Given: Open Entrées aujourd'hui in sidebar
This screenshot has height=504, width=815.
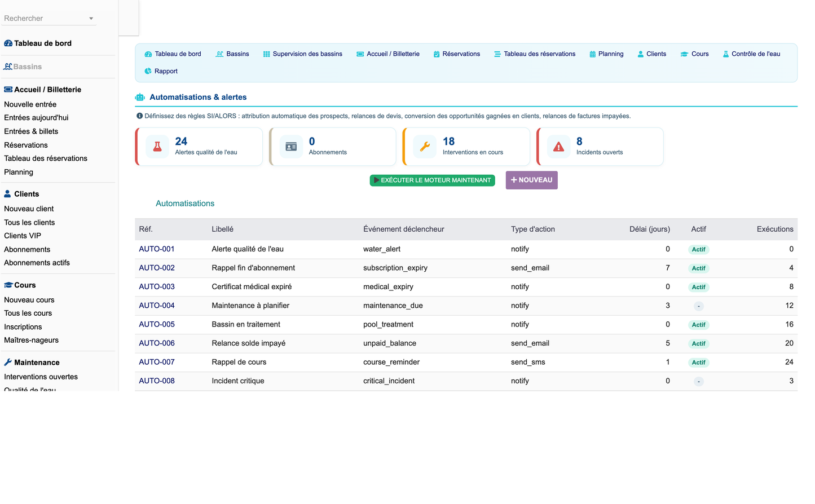Looking at the screenshot, I should [x=36, y=118].
